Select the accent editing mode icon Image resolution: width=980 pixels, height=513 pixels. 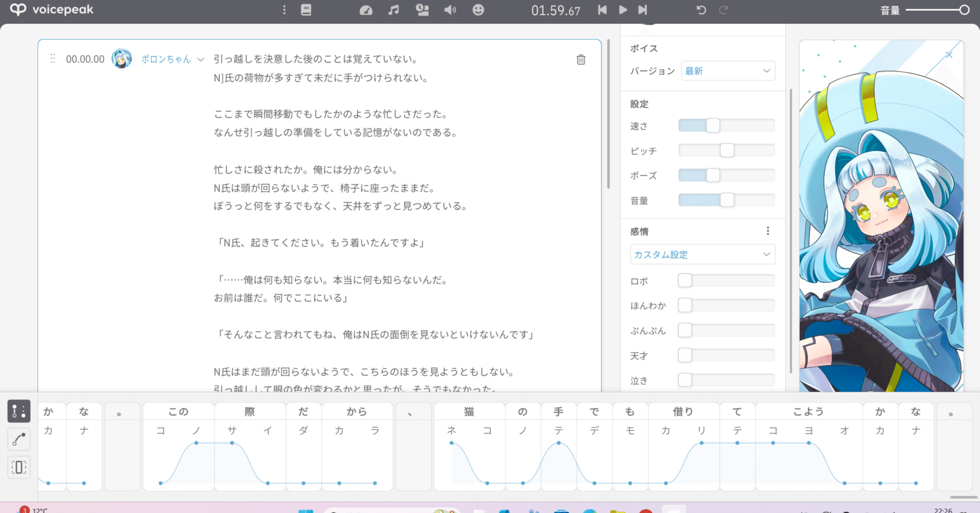point(19,411)
